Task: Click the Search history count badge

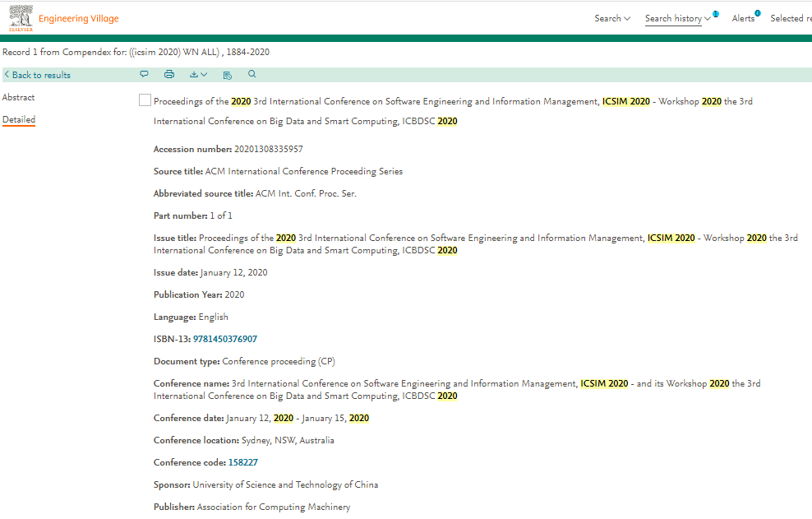Action: click(x=716, y=14)
